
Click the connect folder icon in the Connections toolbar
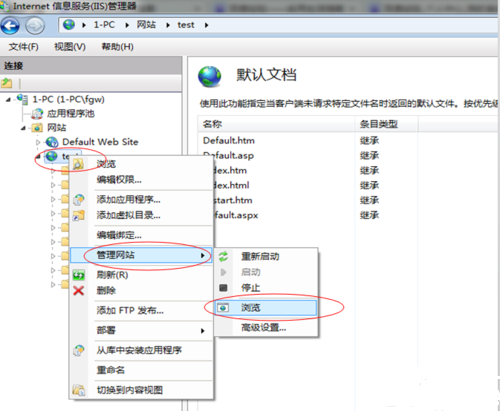click(x=7, y=83)
